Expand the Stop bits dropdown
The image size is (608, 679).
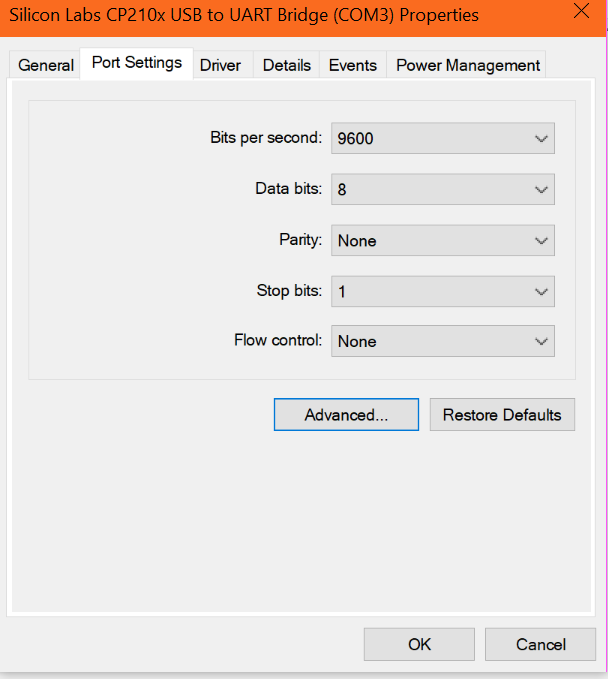click(442, 291)
